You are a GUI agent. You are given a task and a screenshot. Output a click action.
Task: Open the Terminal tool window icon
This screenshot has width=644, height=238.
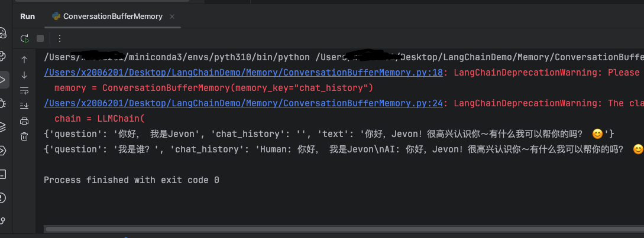2,174
